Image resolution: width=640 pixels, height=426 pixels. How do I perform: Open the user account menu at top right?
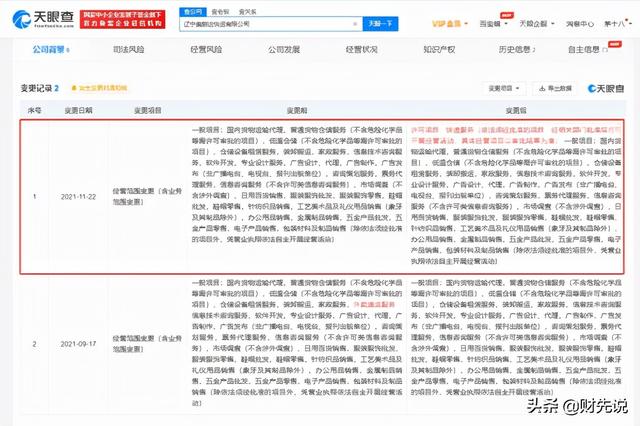pos(616,24)
